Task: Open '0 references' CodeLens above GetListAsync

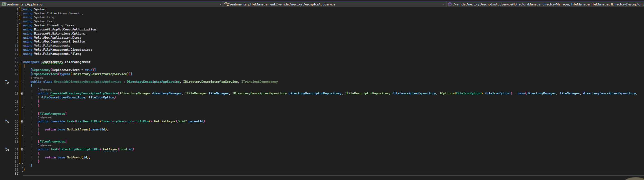Action: click(x=45, y=117)
